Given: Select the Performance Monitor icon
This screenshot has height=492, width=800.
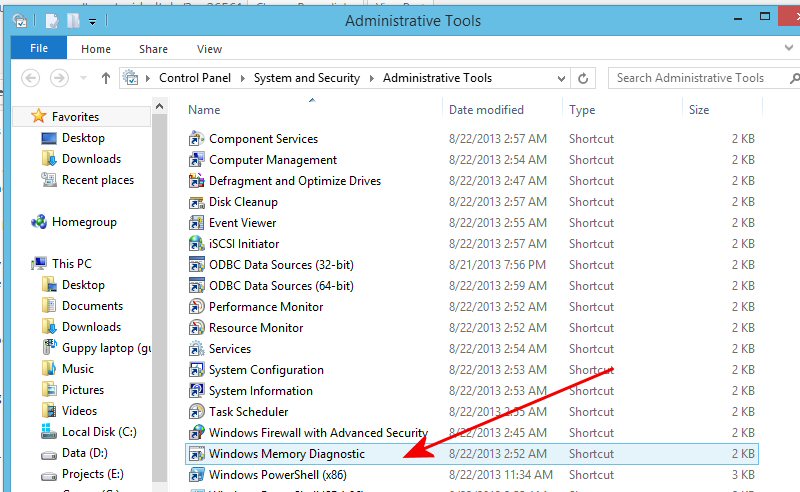Looking at the screenshot, I should click(196, 307).
